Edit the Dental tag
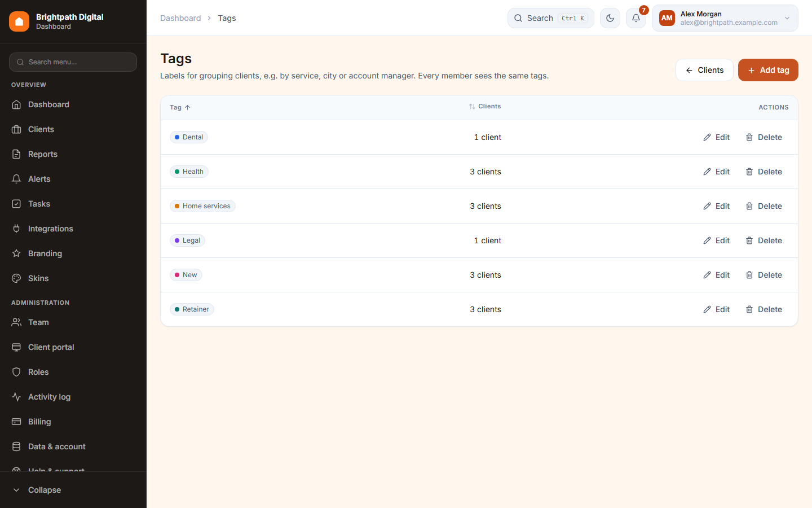 click(716, 137)
